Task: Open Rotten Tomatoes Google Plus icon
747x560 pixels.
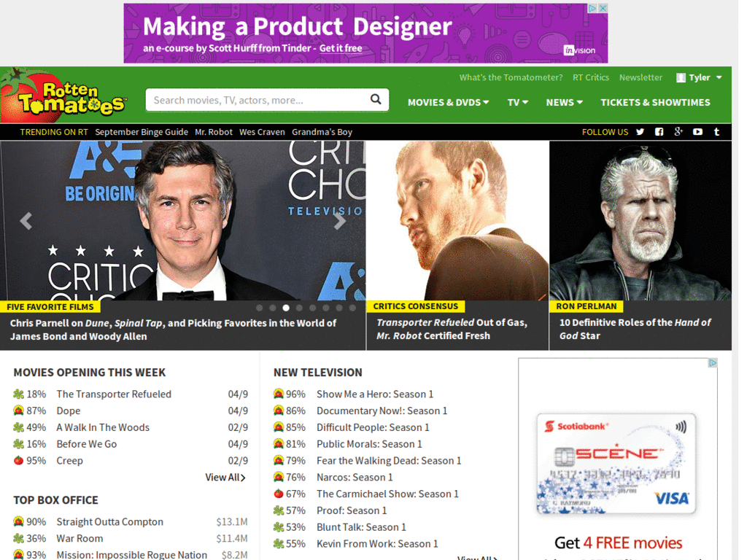Action: point(678,131)
